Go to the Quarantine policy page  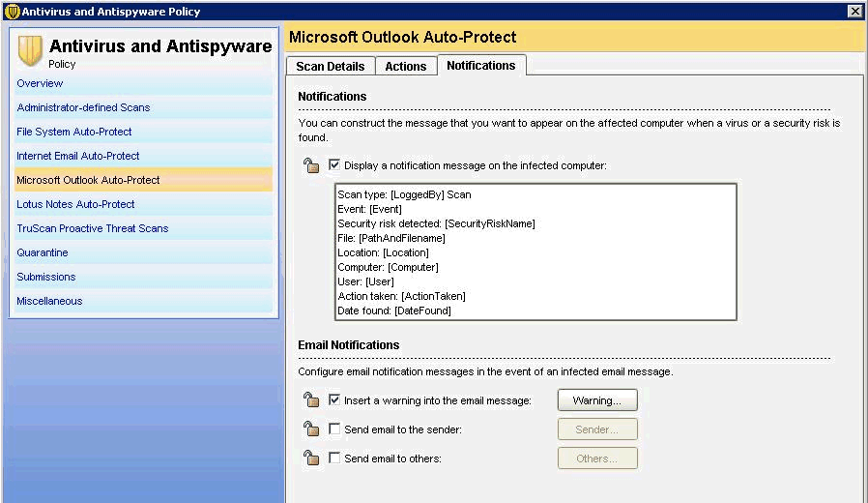click(43, 252)
